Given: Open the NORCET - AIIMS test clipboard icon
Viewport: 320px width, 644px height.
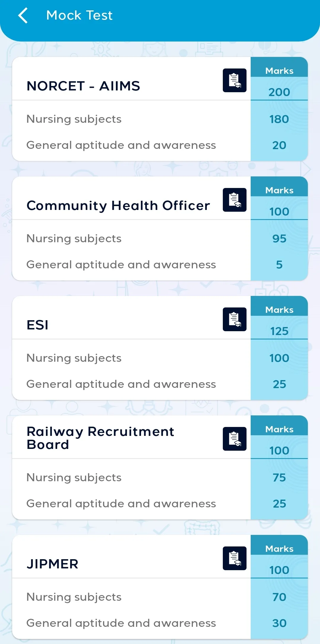Looking at the screenshot, I should tap(235, 80).
